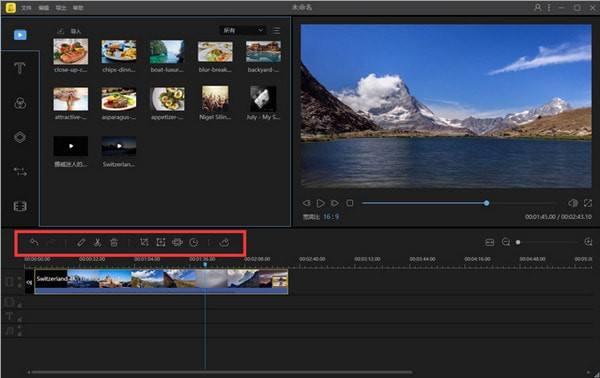Open the crop tool in the timeline toolbar

(144, 242)
